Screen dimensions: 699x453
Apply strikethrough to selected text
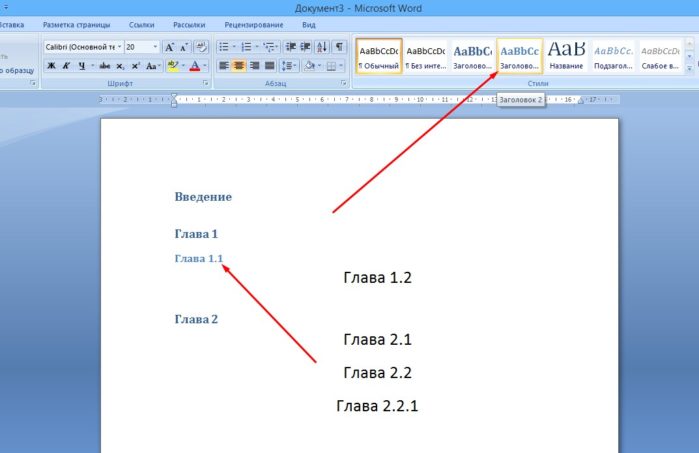tap(105, 66)
